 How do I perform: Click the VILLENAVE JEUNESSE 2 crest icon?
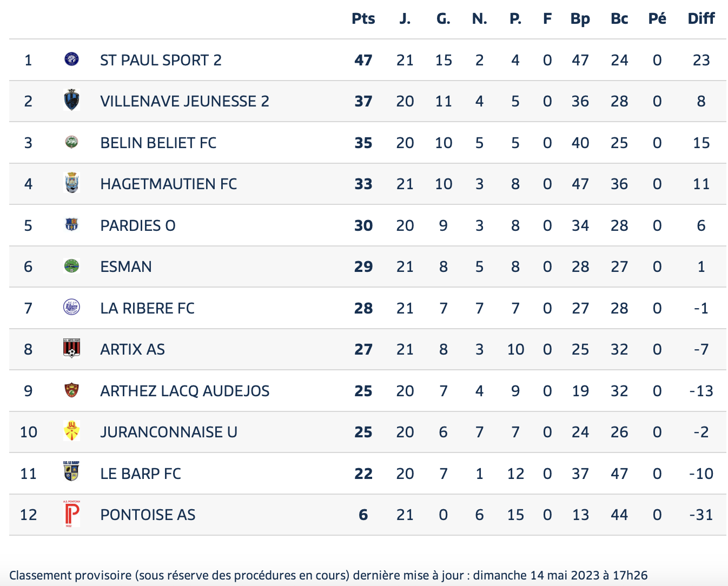pos(71,101)
